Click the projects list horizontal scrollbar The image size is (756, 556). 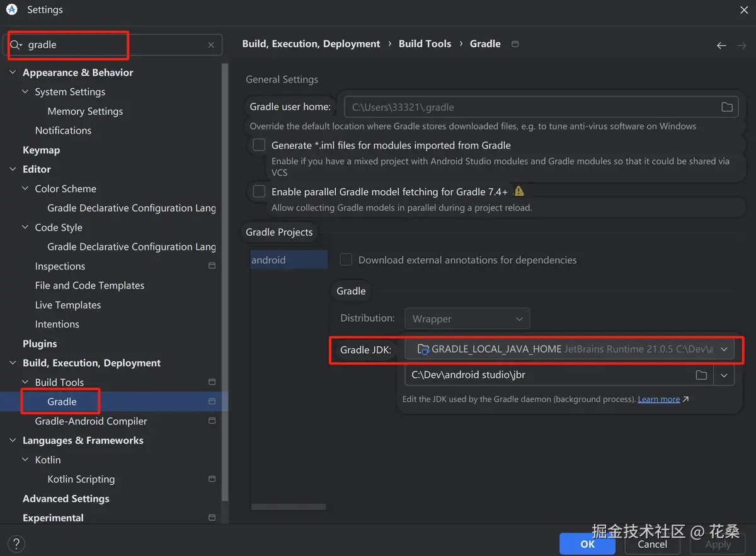(x=289, y=506)
